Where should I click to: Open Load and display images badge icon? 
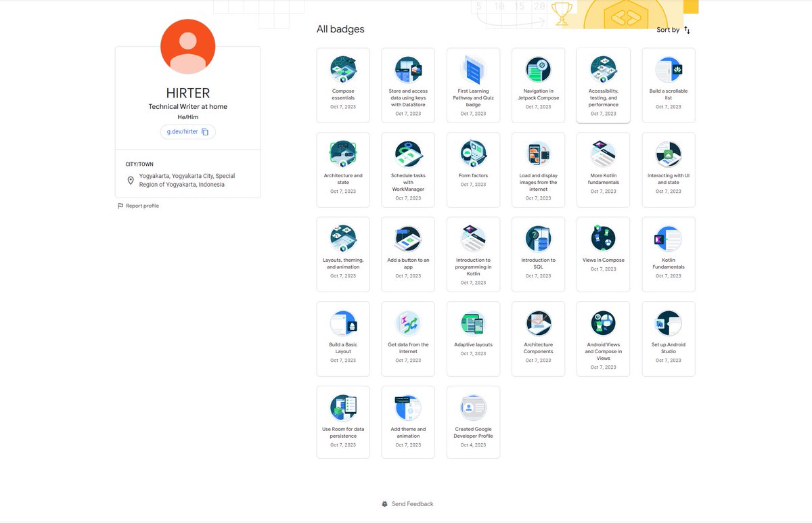pyautogui.click(x=538, y=154)
